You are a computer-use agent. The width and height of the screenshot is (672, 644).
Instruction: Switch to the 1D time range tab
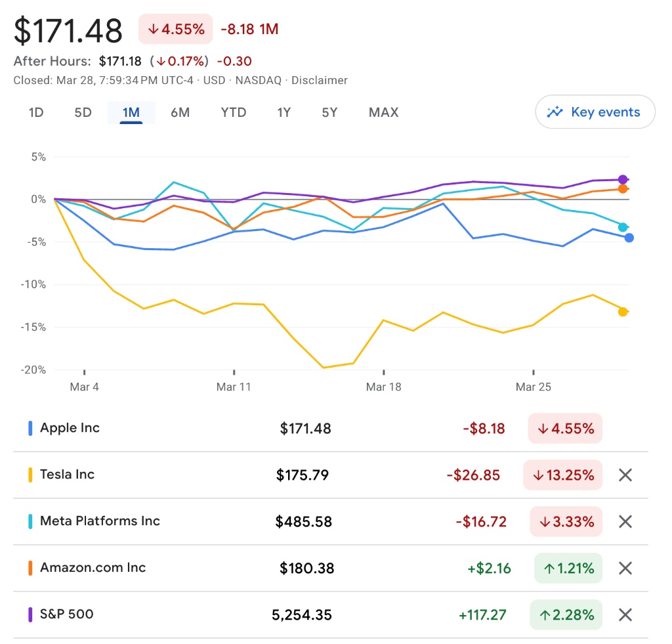pyautogui.click(x=36, y=112)
